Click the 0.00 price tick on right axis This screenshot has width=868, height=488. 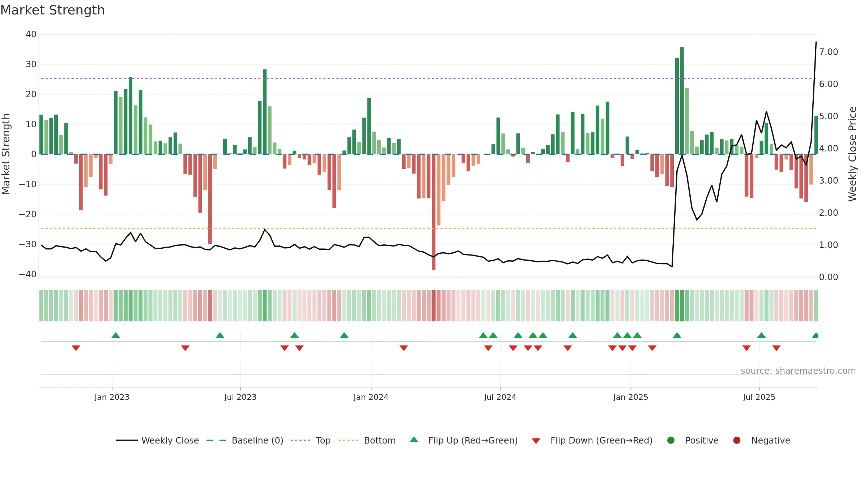pos(829,277)
